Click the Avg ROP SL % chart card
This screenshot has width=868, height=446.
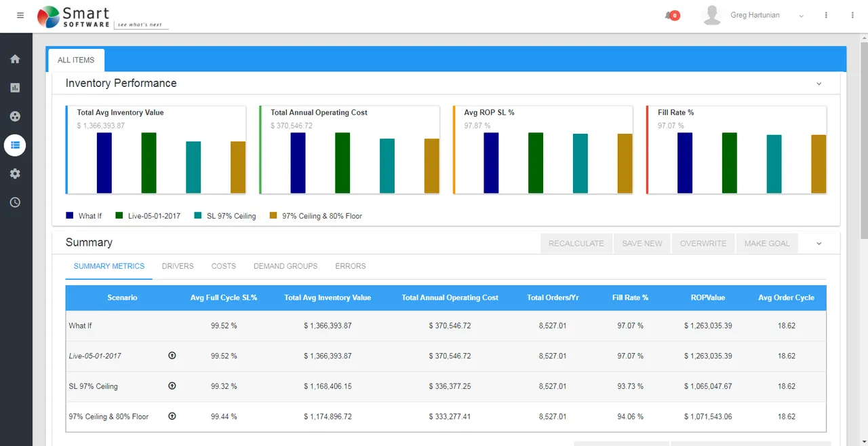pos(542,149)
